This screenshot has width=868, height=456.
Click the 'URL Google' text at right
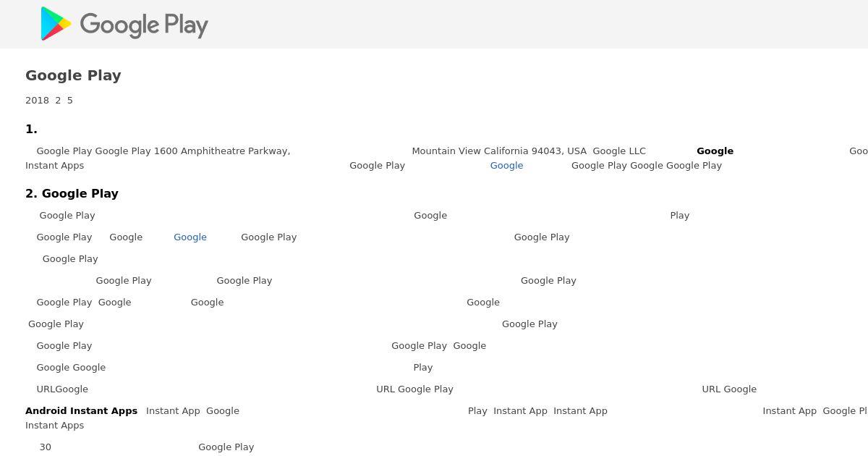[729, 389]
